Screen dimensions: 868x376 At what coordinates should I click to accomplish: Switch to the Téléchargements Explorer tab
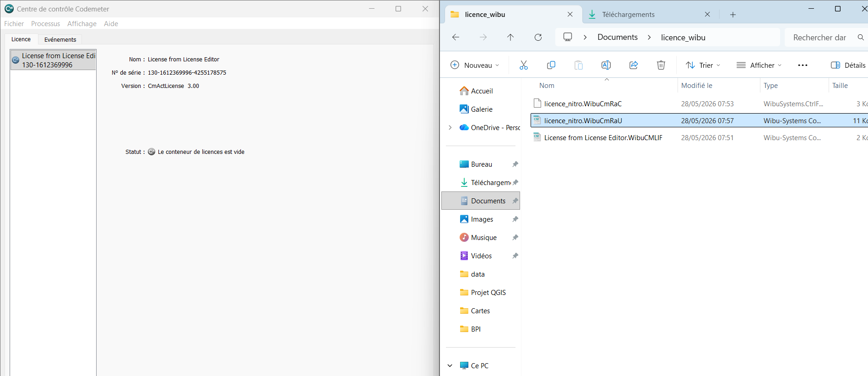tap(650, 14)
